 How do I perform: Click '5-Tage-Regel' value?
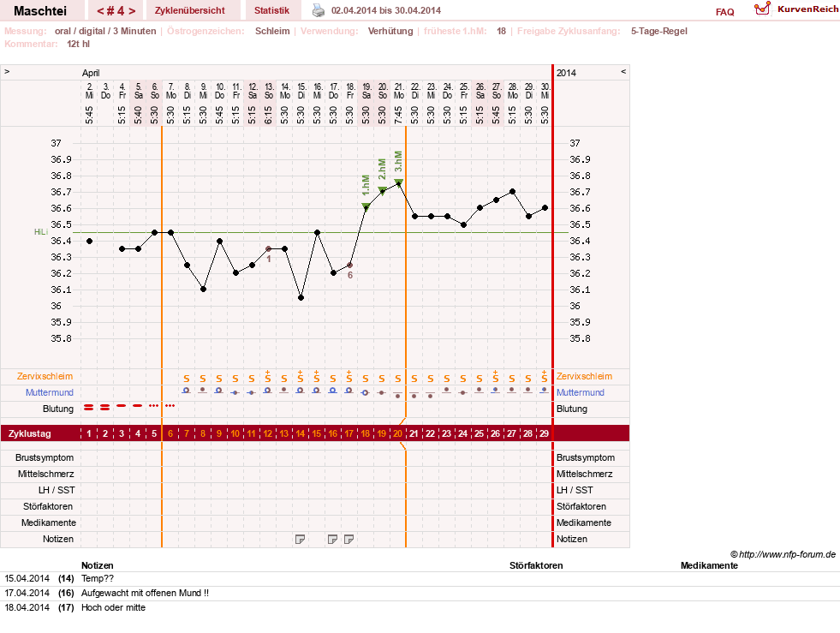(659, 31)
